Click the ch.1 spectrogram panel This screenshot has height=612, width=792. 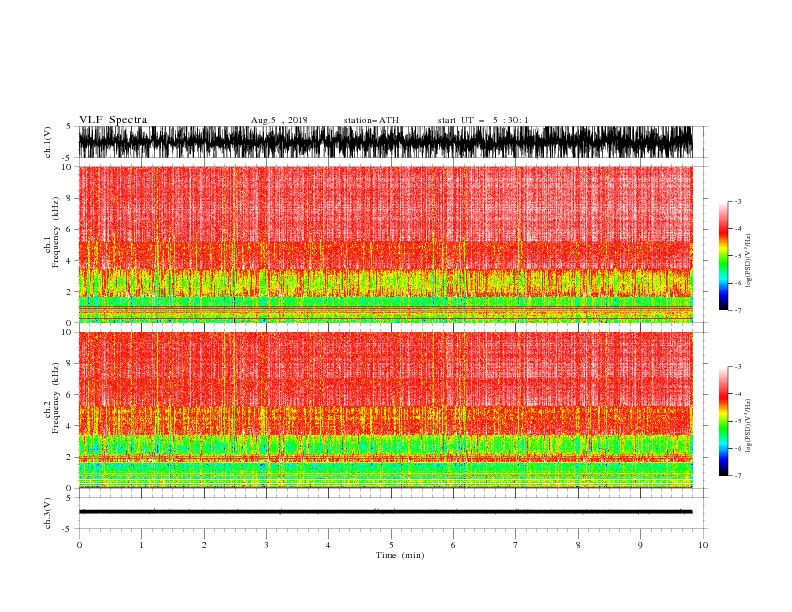point(385,244)
